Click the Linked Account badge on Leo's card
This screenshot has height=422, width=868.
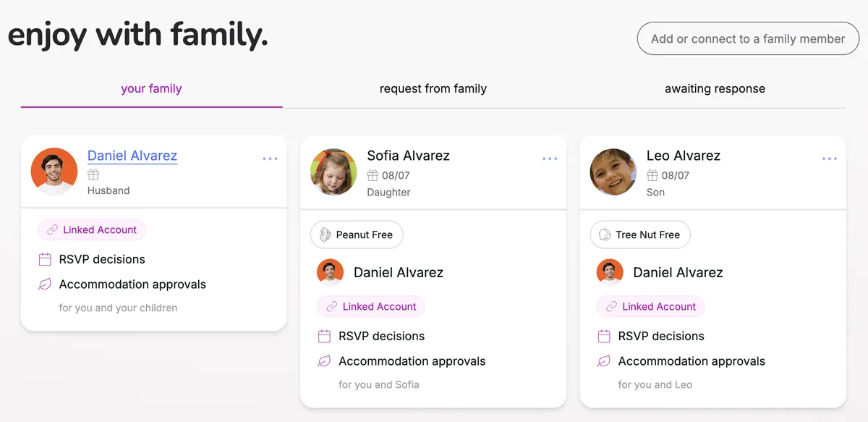pyautogui.click(x=651, y=307)
